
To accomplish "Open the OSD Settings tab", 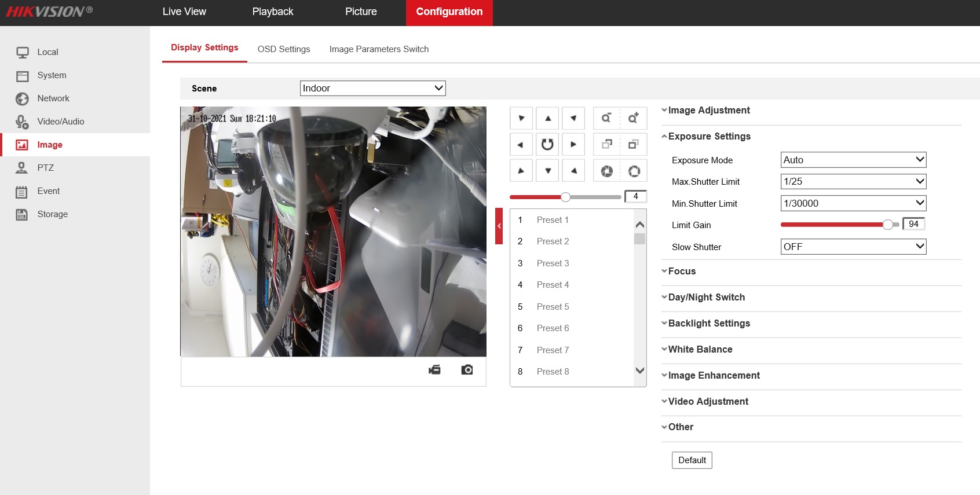I will tap(284, 49).
